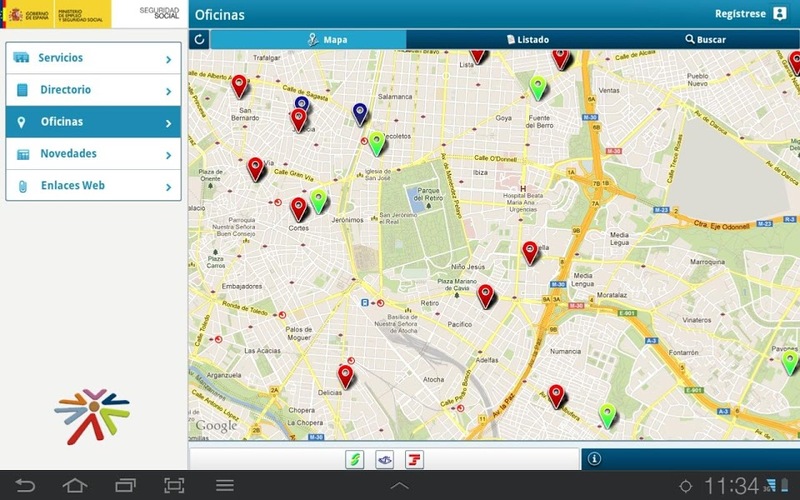Go to the Android home screen

tap(75, 486)
